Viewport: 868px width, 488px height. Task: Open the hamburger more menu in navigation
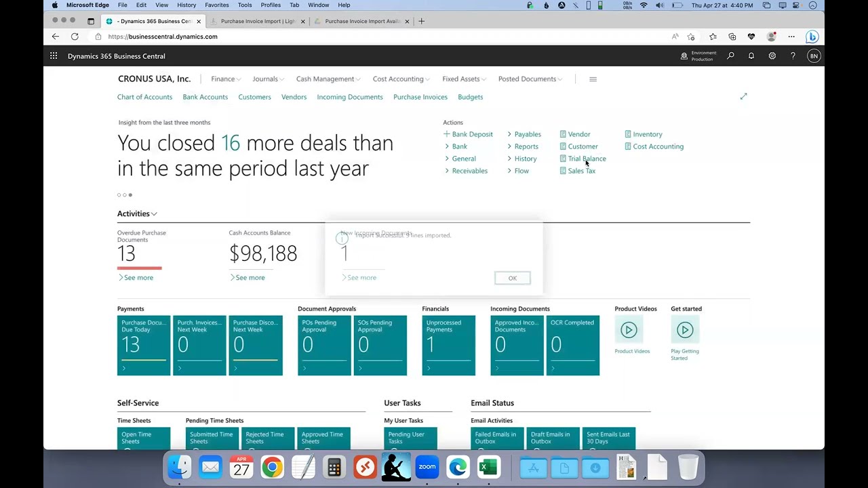click(x=593, y=79)
